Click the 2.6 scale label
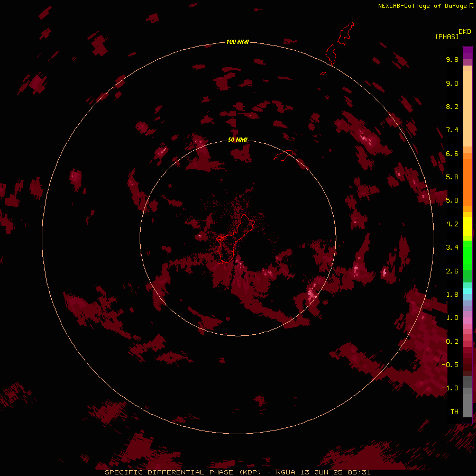Screen dimensions: 476x476 (x=452, y=271)
